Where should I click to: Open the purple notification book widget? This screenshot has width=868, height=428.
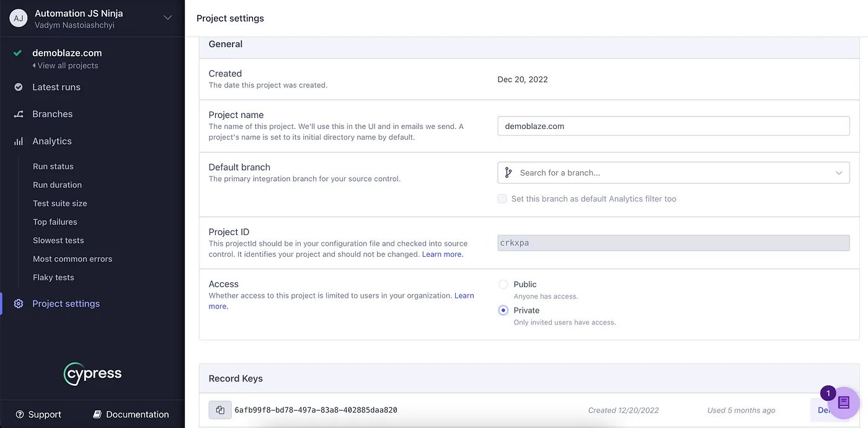(843, 403)
